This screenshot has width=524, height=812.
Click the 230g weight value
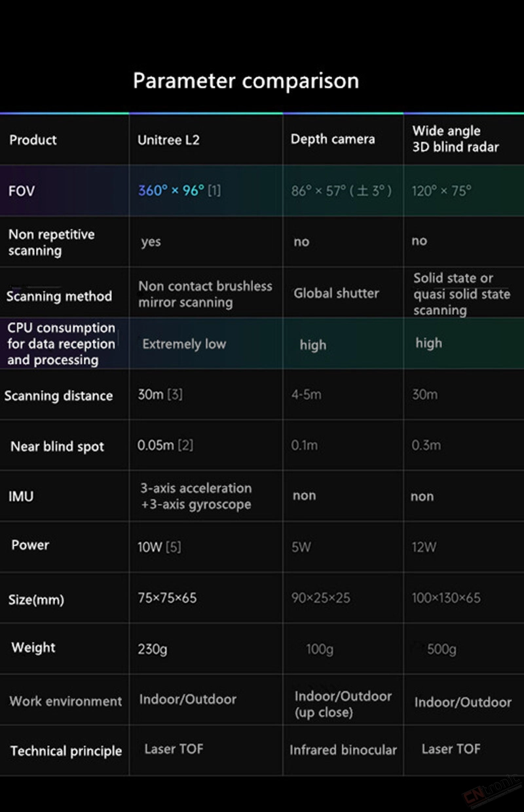[153, 649]
